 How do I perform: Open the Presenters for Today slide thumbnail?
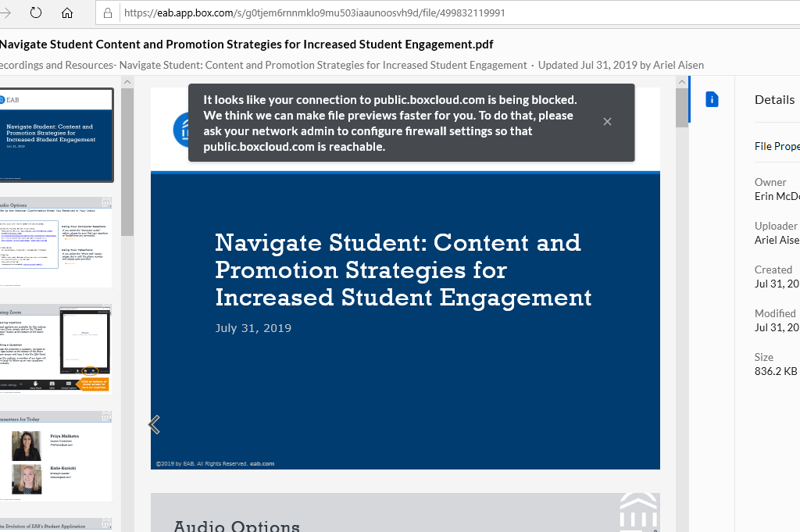coord(56,456)
